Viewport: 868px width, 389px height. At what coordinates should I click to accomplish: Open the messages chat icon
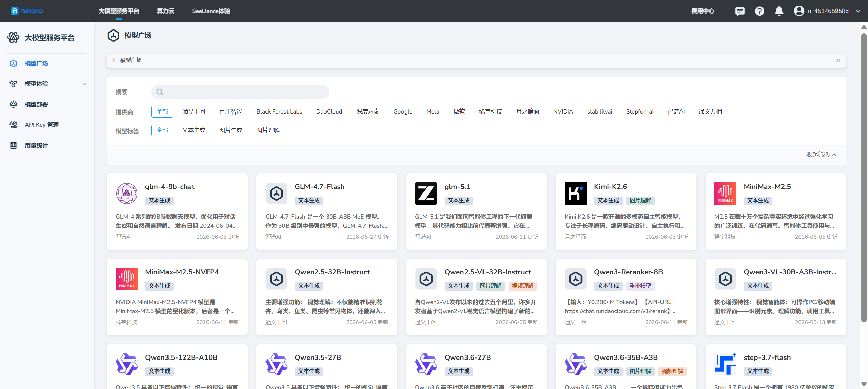740,11
